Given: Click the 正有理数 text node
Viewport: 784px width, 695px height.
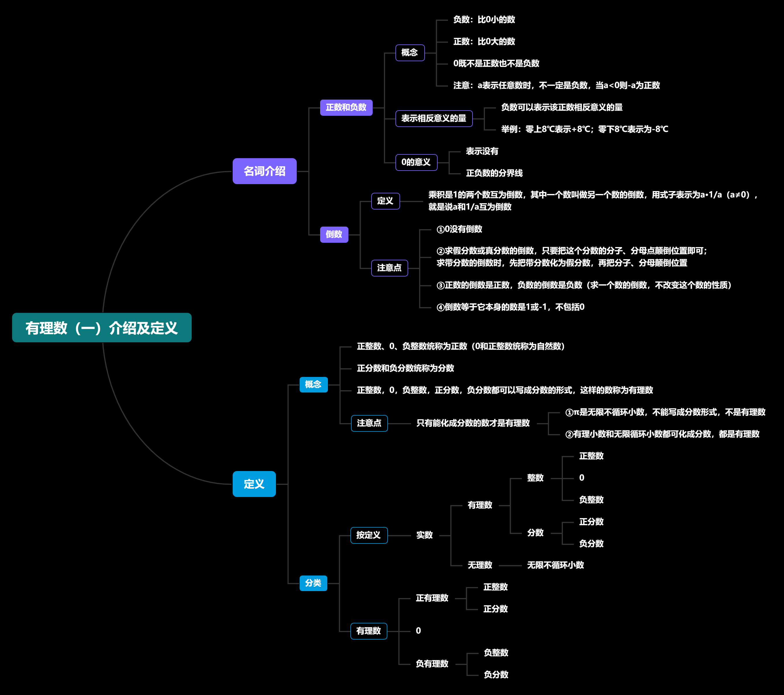Looking at the screenshot, I should pos(432,598).
